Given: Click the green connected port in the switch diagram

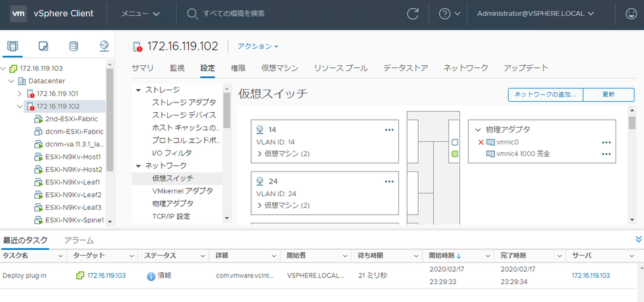Looking at the screenshot, I should (455, 154).
